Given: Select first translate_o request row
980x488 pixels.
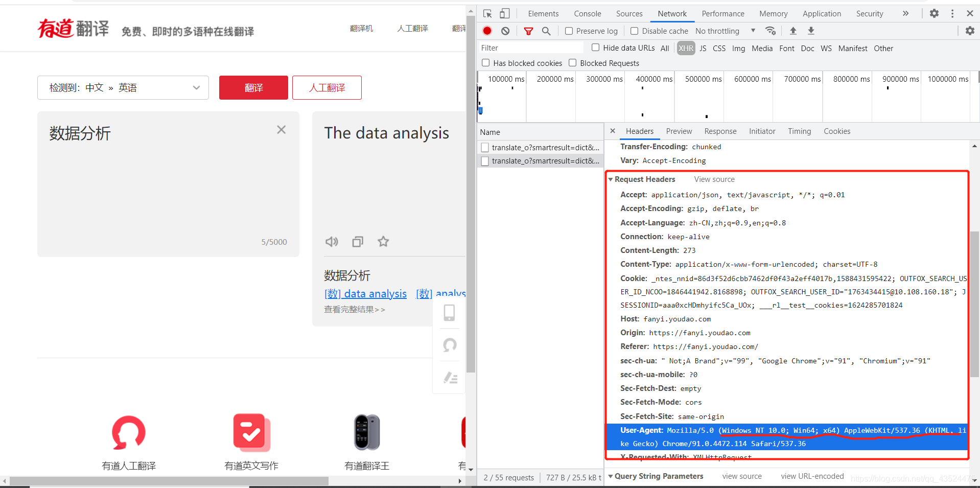Looking at the screenshot, I should [540, 147].
